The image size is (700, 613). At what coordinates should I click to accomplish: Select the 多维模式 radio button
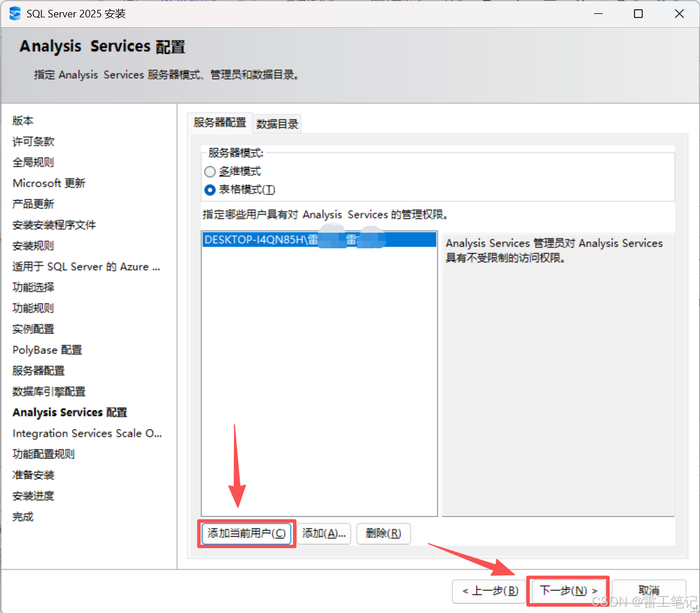click(x=210, y=171)
